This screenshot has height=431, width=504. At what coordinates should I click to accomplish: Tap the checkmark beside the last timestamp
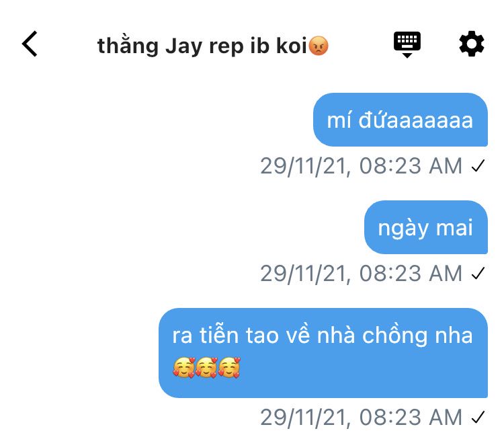point(478,417)
